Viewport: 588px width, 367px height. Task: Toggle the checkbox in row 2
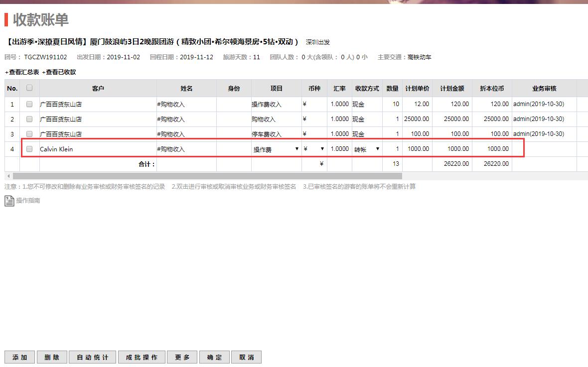[x=29, y=119]
